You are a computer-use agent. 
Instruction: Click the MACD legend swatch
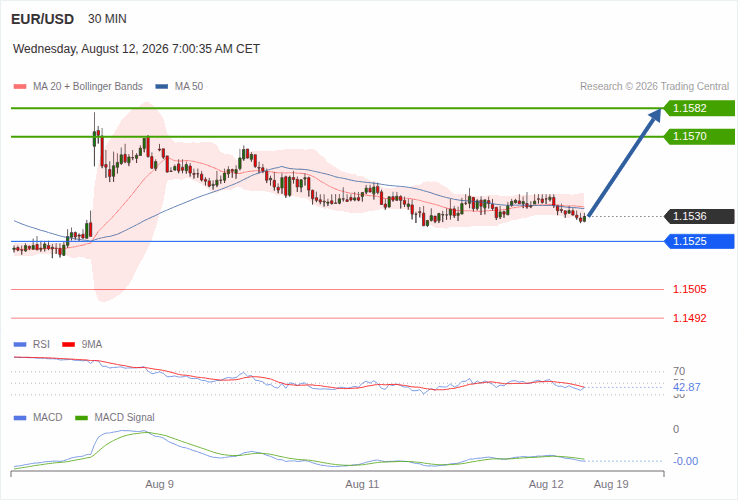(x=20, y=418)
